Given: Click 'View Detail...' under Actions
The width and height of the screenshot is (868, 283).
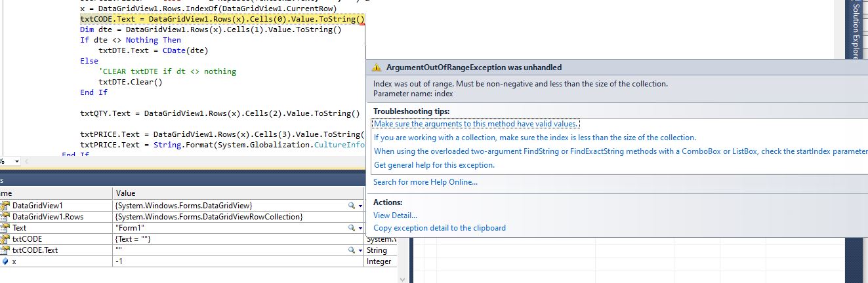Looking at the screenshot, I should point(395,215).
